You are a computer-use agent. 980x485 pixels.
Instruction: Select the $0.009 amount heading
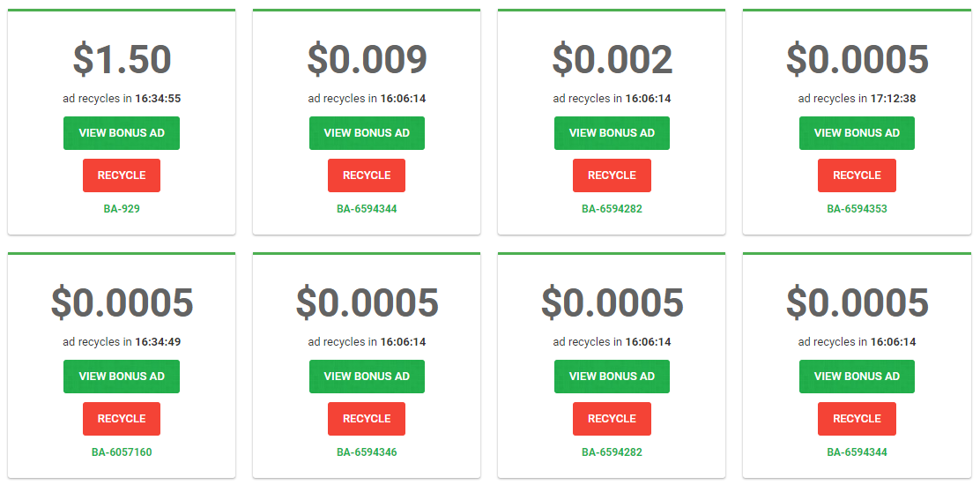pyautogui.click(x=367, y=59)
